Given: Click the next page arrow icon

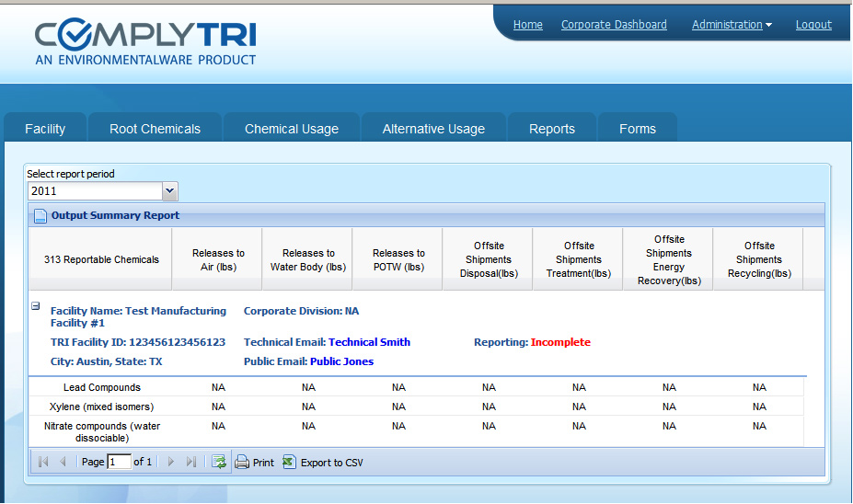Looking at the screenshot, I should click(171, 462).
